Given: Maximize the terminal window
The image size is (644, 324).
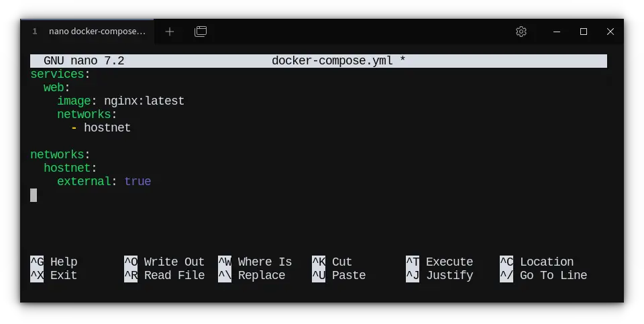Looking at the screenshot, I should coord(584,32).
